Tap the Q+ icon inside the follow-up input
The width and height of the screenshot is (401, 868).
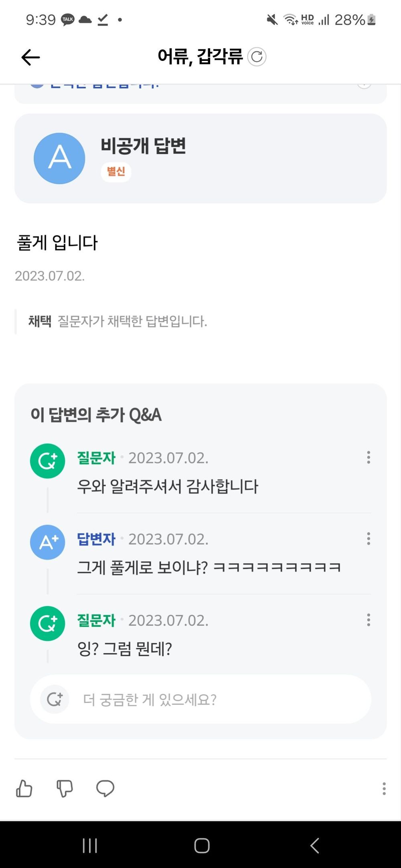[x=55, y=699]
